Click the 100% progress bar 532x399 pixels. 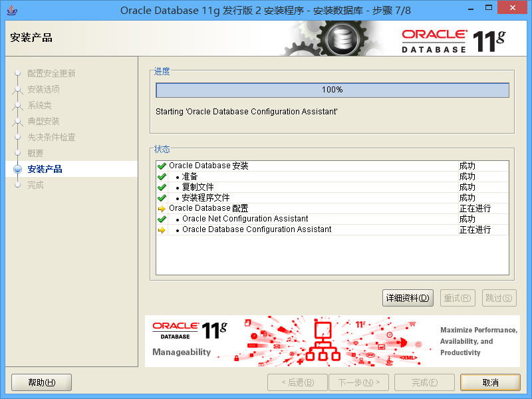click(332, 90)
